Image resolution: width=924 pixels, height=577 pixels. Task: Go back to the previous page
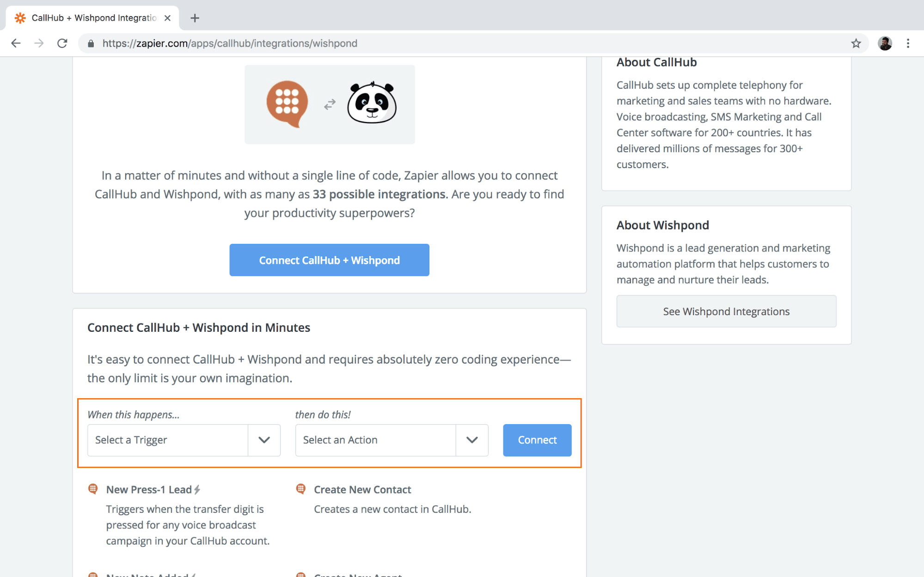16,43
